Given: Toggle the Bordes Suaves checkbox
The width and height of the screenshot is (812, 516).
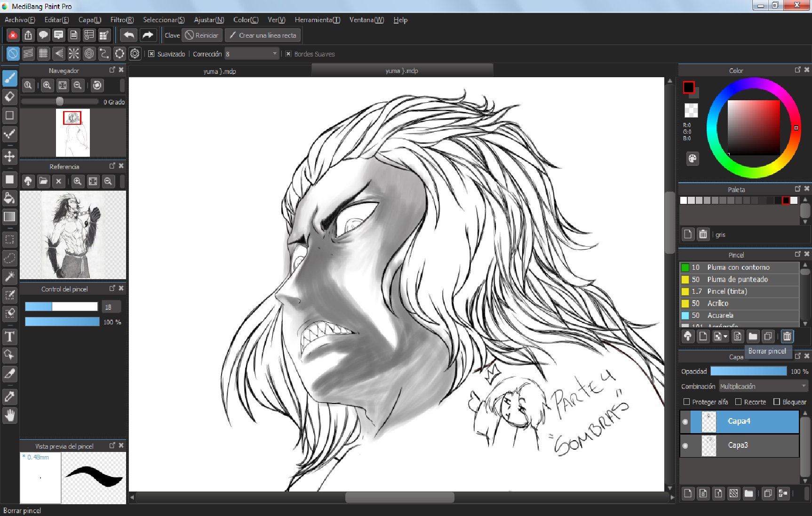Looking at the screenshot, I should (x=288, y=54).
